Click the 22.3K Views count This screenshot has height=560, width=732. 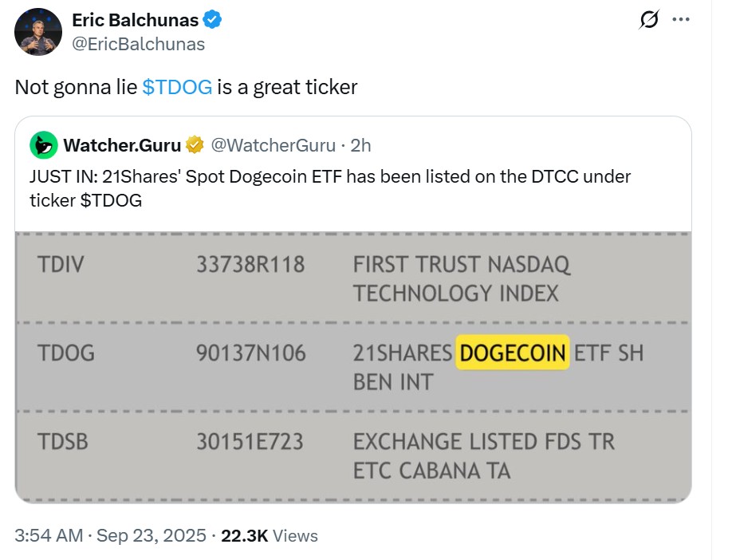tap(270, 535)
